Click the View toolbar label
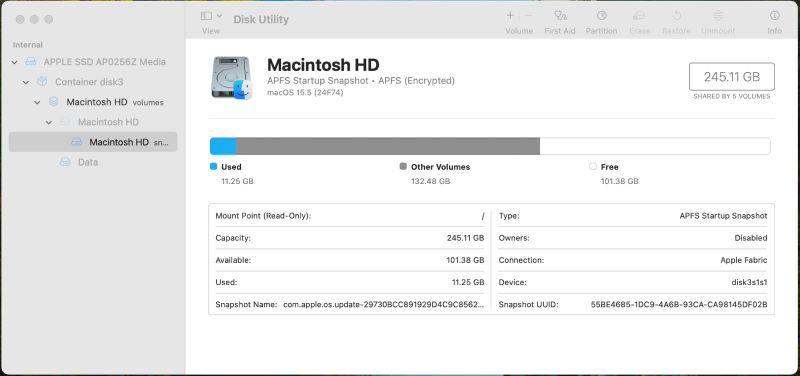Screen dimensions: 800x376 pos(211,31)
